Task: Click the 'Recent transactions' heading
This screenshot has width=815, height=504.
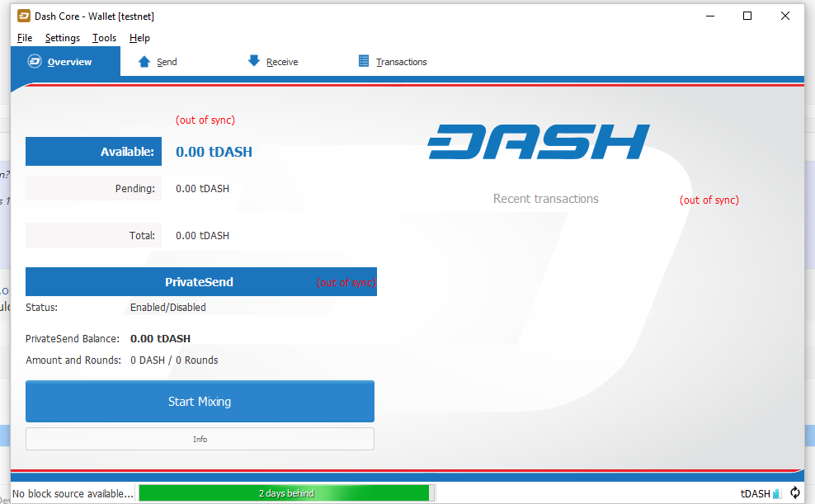Action: [x=546, y=199]
